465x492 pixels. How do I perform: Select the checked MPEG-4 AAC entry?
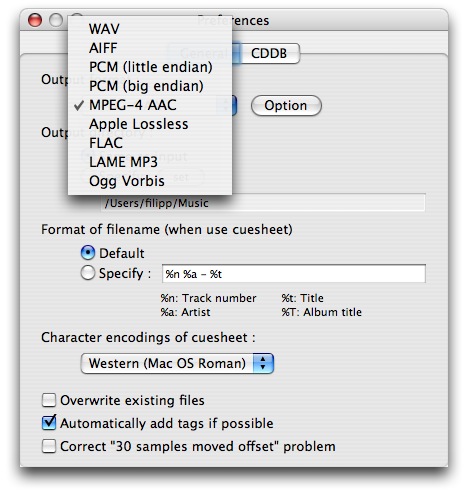150,105
